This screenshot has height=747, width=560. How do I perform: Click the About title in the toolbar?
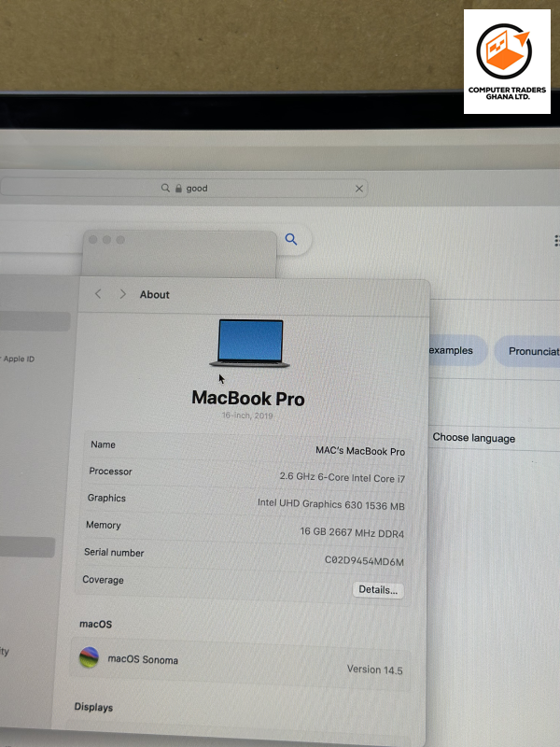[154, 294]
